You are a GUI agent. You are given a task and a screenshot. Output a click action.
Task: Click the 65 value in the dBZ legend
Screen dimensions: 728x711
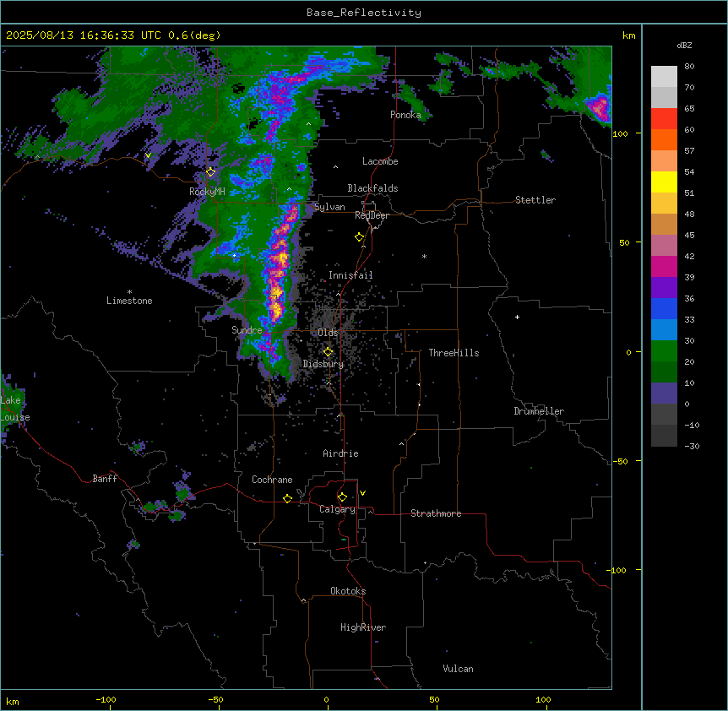(689, 109)
